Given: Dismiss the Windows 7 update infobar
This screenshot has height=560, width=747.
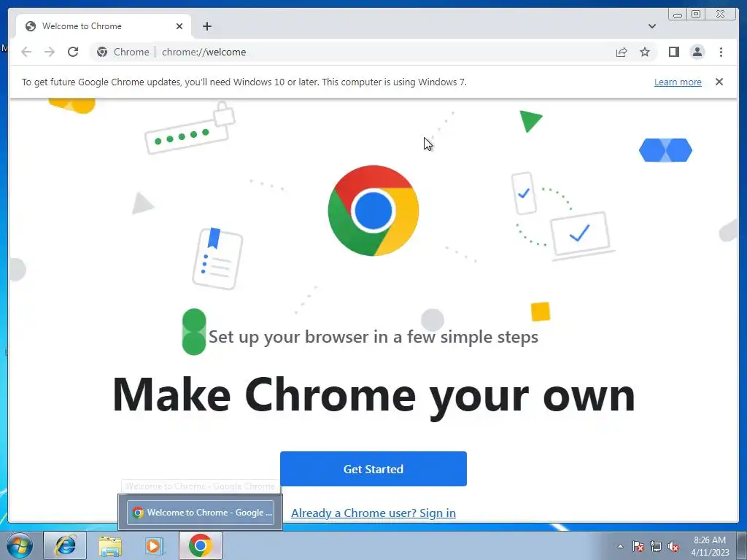Looking at the screenshot, I should [x=719, y=82].
